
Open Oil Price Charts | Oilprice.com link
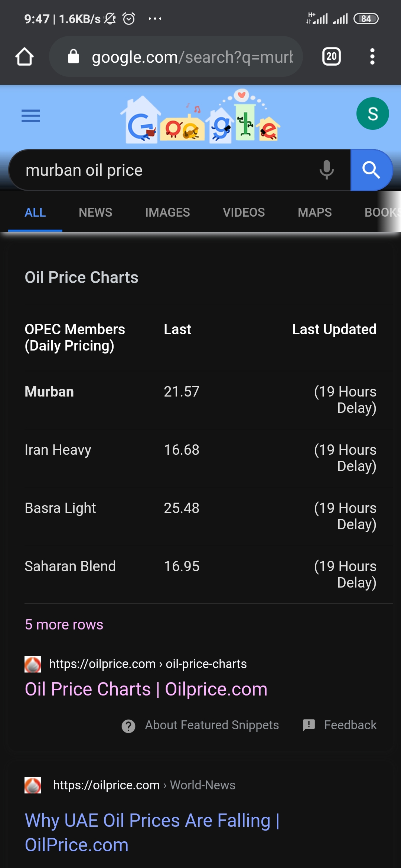pyautogui.click(x=146, y=689)
